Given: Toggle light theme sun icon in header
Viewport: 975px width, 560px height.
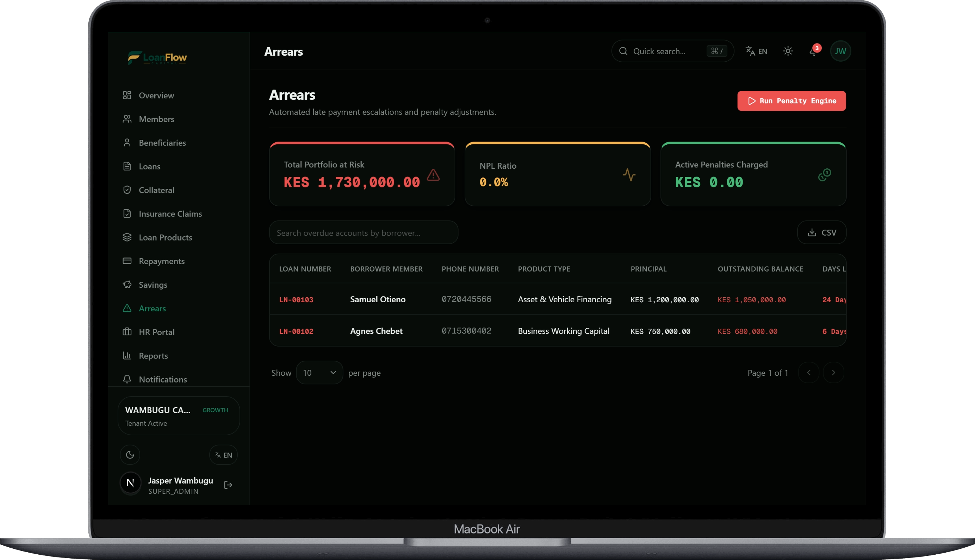Looking at the screenshot, I should coord(788,51).
